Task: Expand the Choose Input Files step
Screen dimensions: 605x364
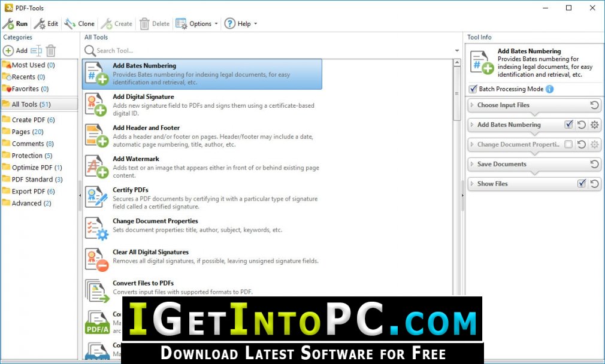Action: [472, 105]
